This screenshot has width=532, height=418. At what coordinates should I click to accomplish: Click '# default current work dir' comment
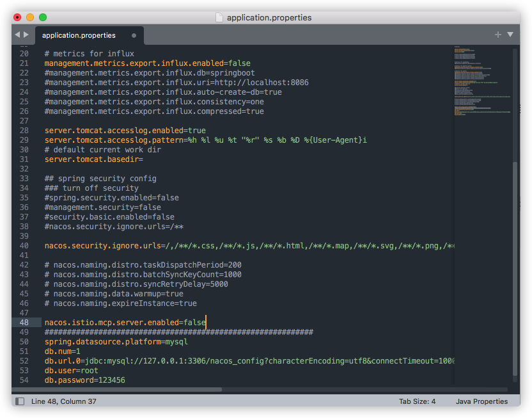click(x=103, y=149)
